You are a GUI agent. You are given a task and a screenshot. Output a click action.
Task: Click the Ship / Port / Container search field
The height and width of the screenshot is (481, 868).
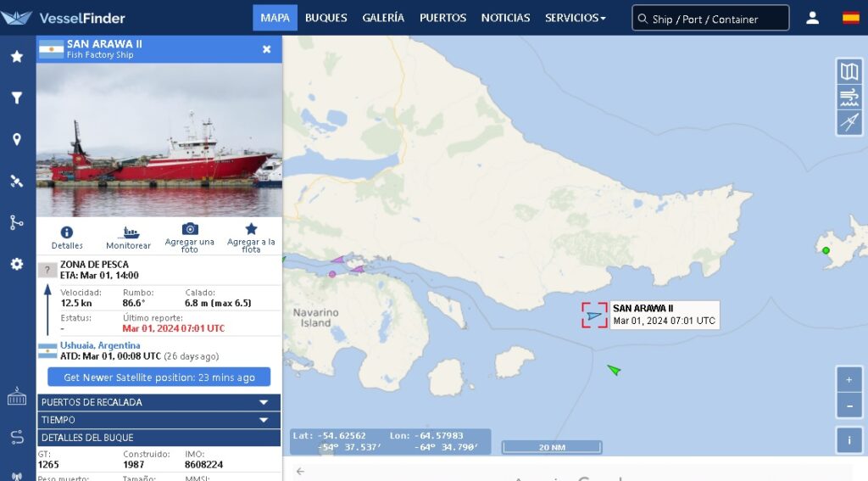710,19
